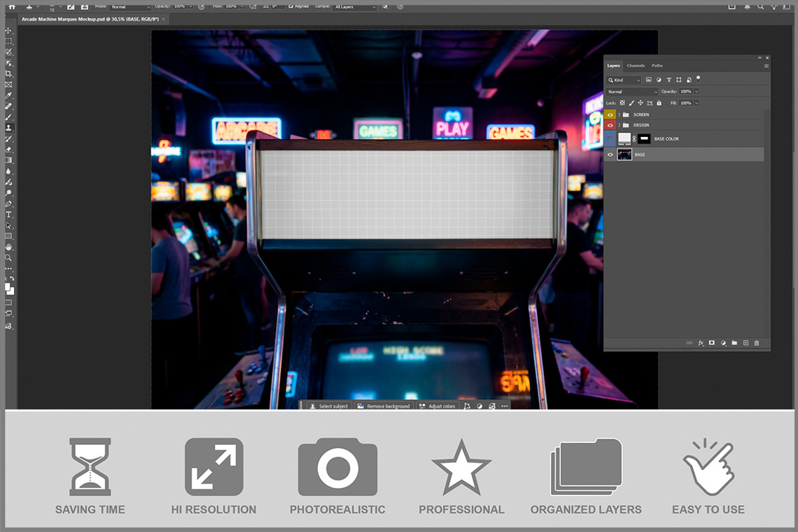Click the Select subject button
Screen dimensions: 798x532
coord(329,406)
